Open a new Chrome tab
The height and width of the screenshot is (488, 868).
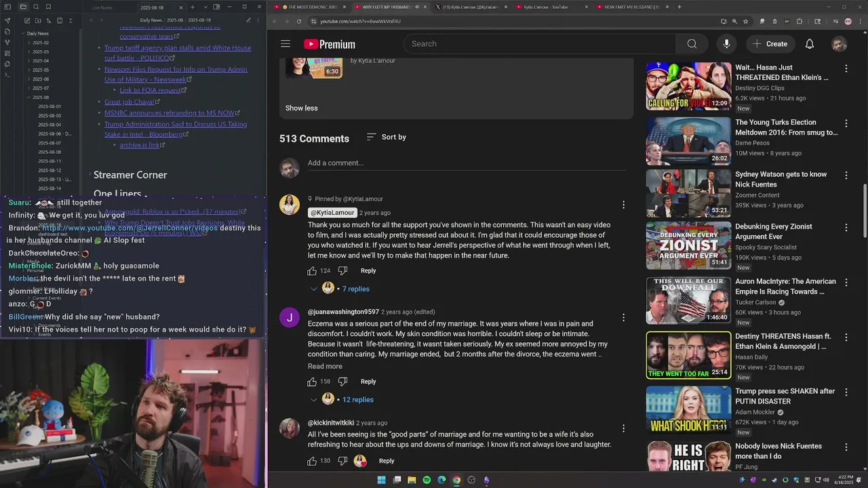[x=679, y=7]
